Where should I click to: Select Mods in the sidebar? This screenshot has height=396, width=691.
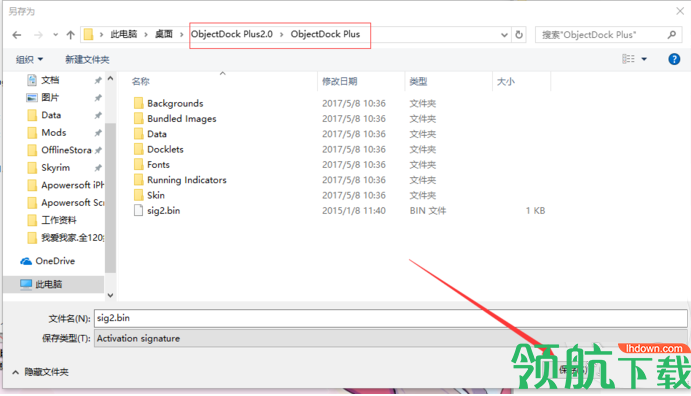pyautogui.click(x=54, y=133)
